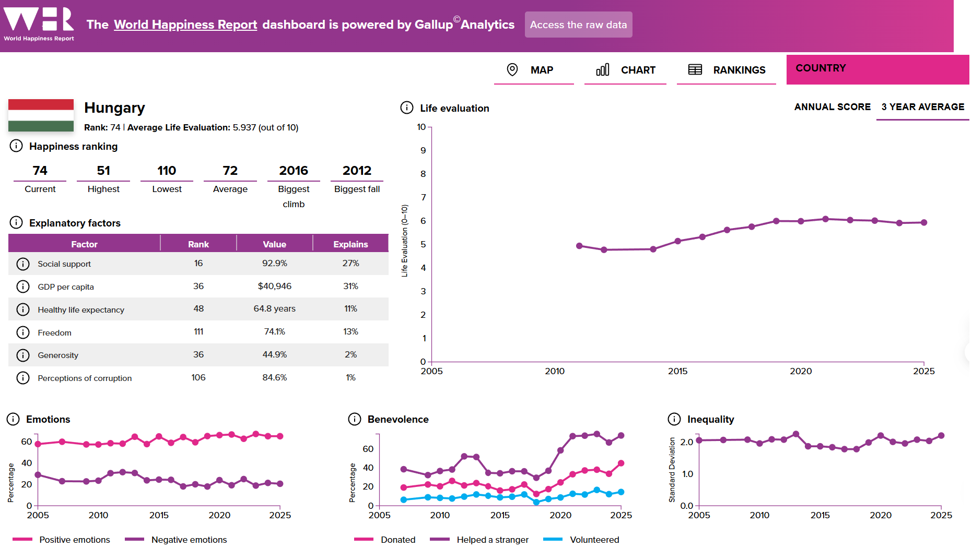Open info icon for GDP per capita
The height and width of the screenshot is (560, 972).
click(23, 287)
